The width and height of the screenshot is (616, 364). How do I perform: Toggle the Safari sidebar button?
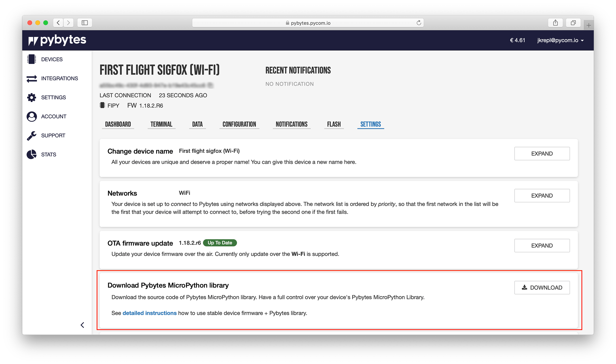pos(85,23)
